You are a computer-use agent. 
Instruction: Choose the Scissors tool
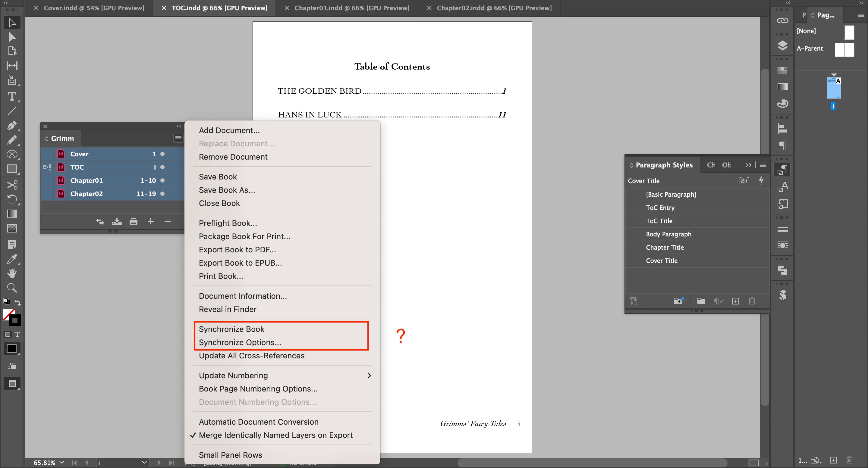pos(12,185)
